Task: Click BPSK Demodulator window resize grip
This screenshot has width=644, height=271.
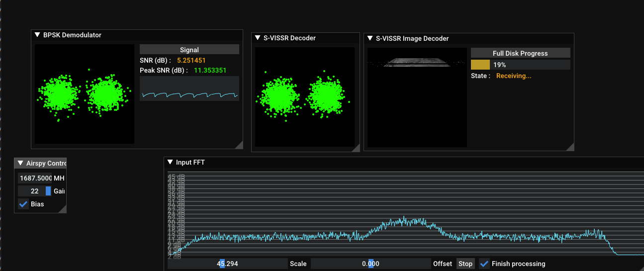Action: click(239, 145)
